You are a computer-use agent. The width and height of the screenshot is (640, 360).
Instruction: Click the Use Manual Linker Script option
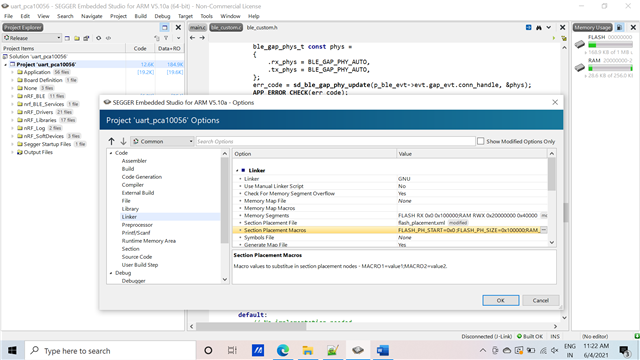point(390,186)
